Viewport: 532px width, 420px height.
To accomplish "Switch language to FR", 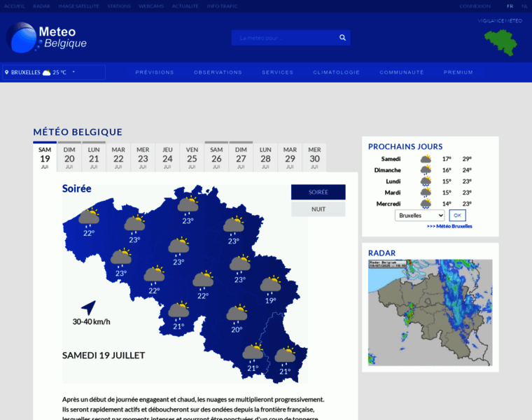I will [510, 6].
